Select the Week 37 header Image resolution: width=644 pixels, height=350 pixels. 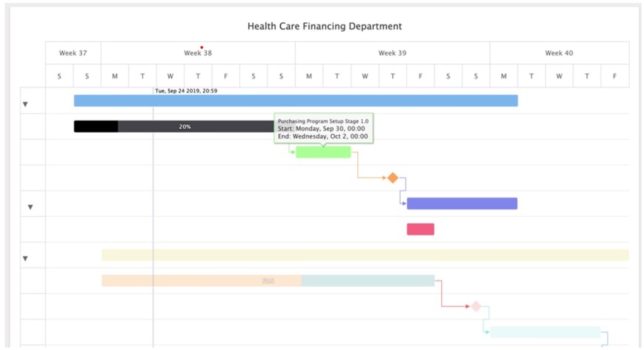coord(73,53)
